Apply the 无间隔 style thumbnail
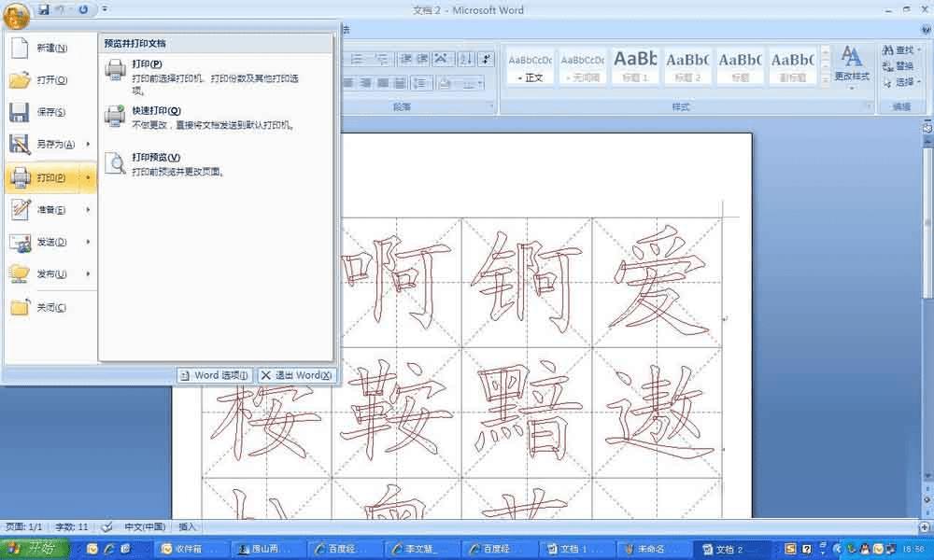This screenshot has height=560, width=934. click(583, 66)
